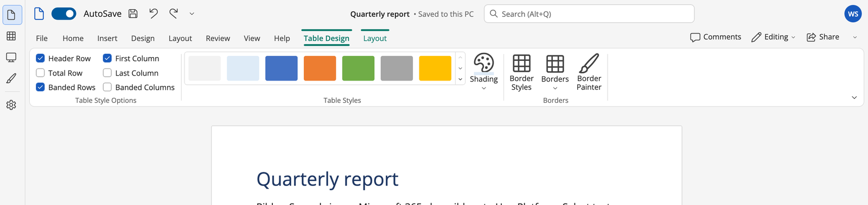Viewport: 868px width, 205px height.
Task: Open the Editing mode dropdown
Action: [774, 37]
